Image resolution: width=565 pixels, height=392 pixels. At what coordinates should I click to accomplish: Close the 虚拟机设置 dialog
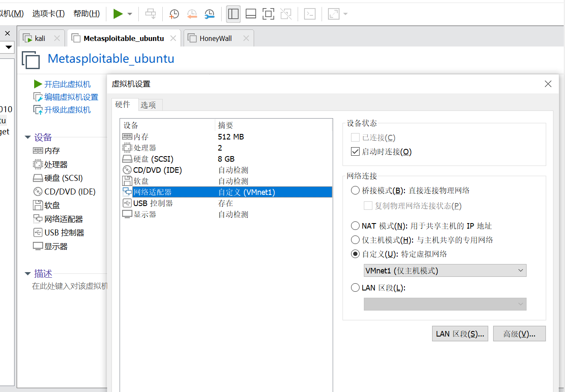[x=548, y=84]
